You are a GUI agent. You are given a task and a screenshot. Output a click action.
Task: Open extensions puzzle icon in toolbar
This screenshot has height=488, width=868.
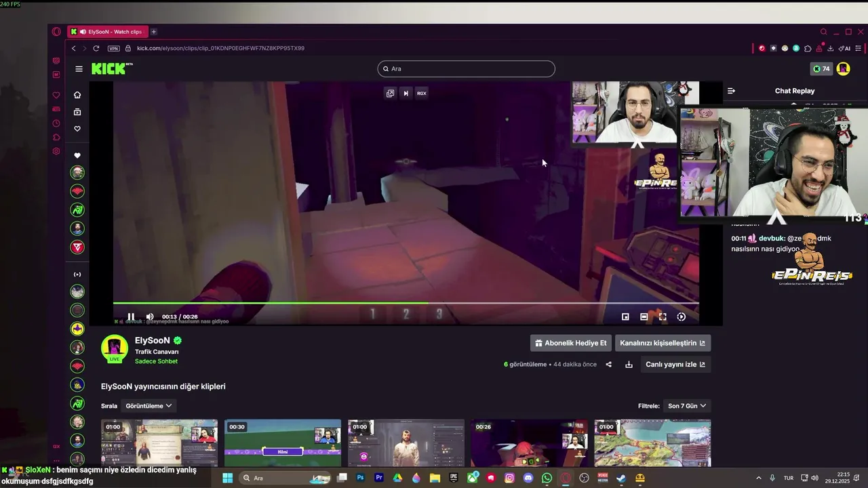point(807,48)
